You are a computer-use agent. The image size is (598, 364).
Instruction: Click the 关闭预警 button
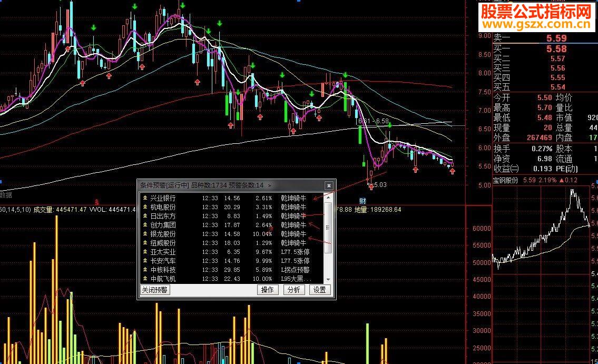[155, 290]
